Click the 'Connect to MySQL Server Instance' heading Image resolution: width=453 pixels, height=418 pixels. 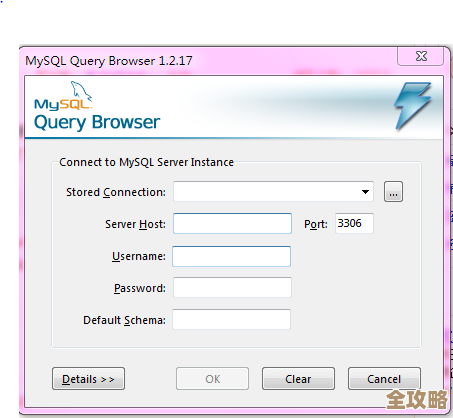[146, 162]
